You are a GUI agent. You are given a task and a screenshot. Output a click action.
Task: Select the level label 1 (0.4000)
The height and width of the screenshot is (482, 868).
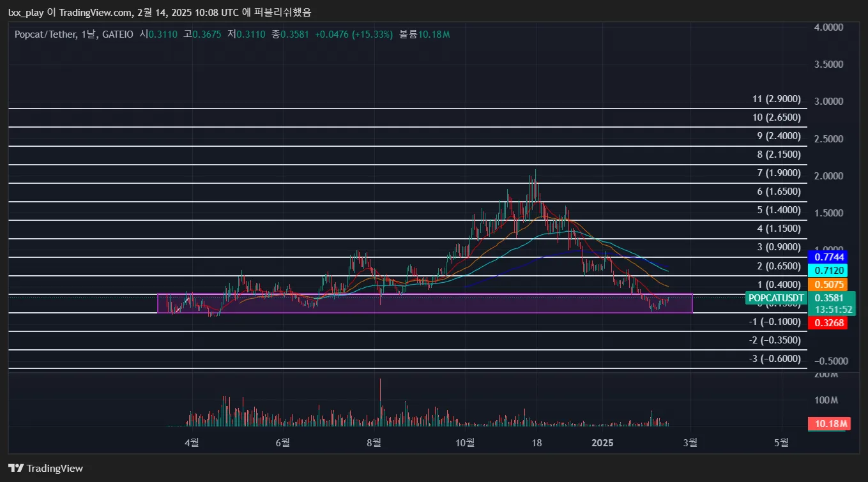(779, 285)
